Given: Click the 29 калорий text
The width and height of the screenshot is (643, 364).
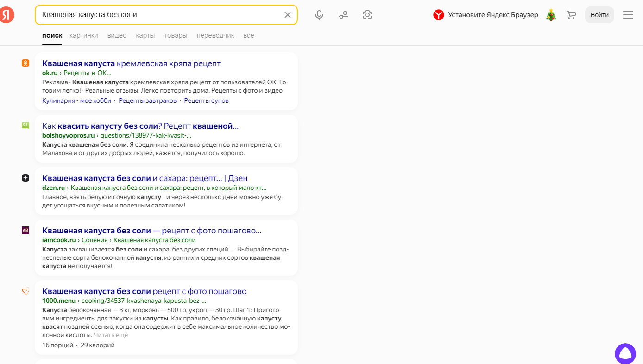Looking at the screenshot, I should point(98,345).
